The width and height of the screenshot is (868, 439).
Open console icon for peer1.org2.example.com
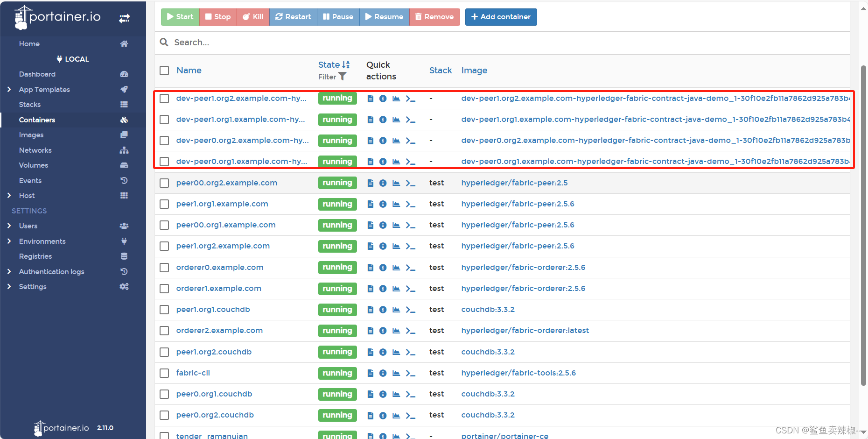411,246
